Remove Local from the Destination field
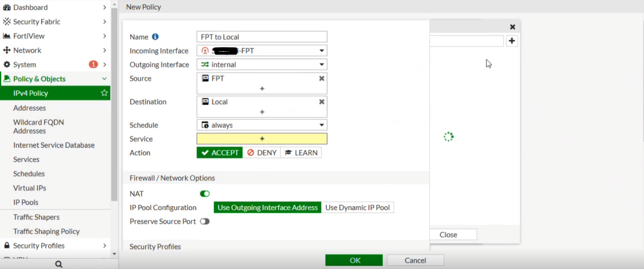 click(x=321, y=102)
